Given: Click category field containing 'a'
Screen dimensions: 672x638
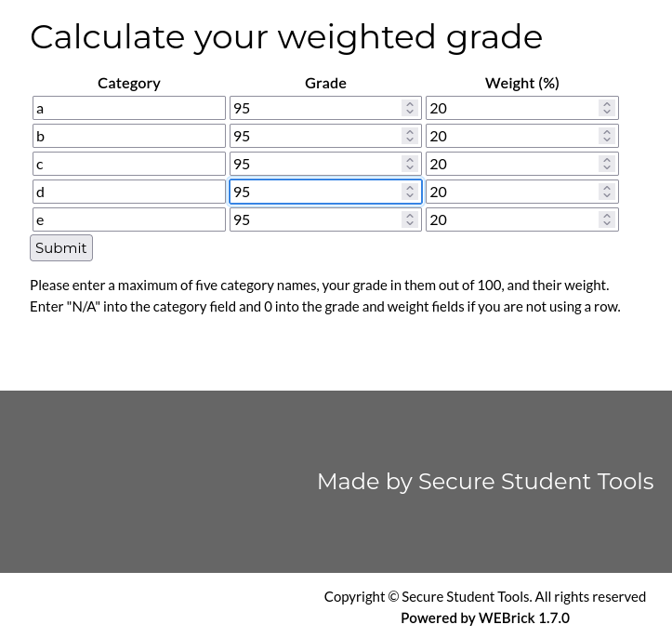Looking at the screenshot, I should (129, 108).
